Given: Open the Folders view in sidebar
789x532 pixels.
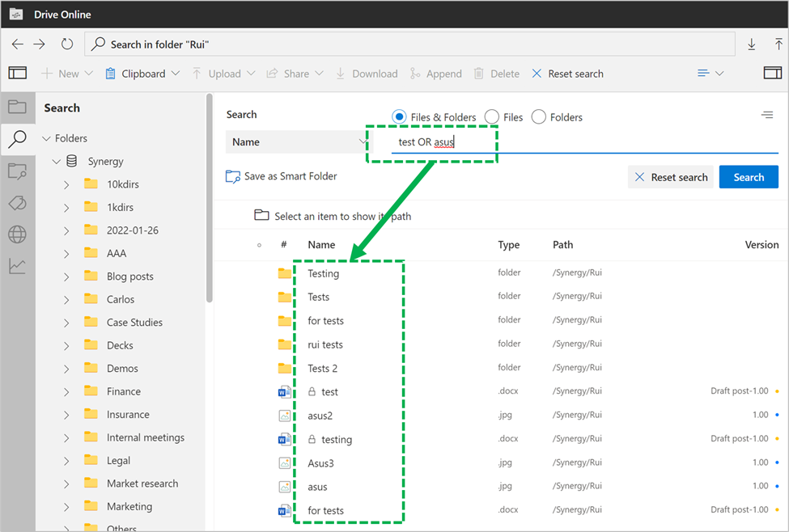Looking at the screenshot, I should [x=17, y=107].
